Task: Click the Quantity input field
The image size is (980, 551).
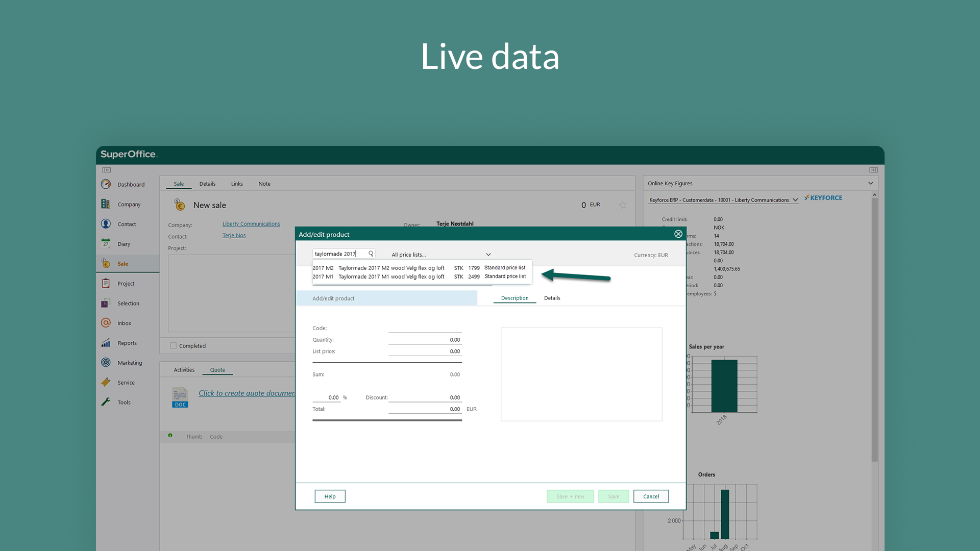Action: click(x=425, y=340)
